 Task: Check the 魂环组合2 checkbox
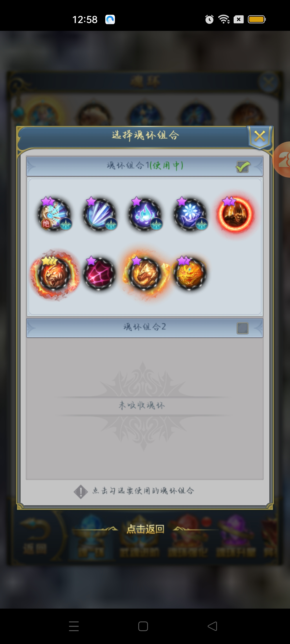point(242,328)
